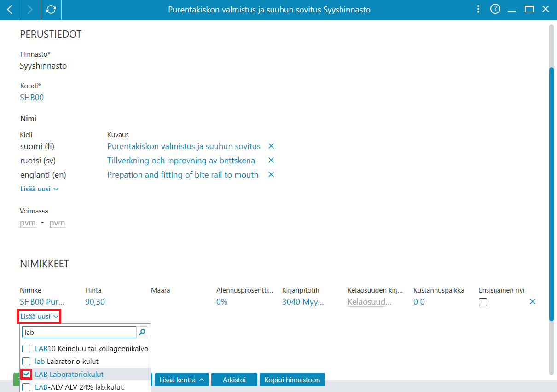Click the Arkistoi button
Viewport: 557px width, 392px height.
(x=234, y=380)
